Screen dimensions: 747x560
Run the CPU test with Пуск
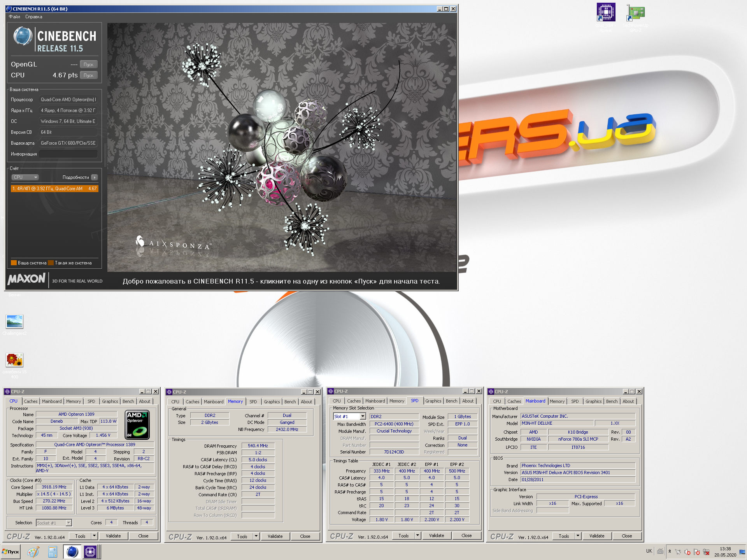coord(89,75)
